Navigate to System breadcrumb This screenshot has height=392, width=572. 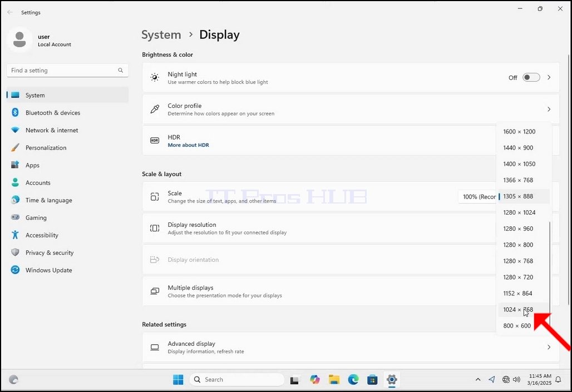[161, 34]
